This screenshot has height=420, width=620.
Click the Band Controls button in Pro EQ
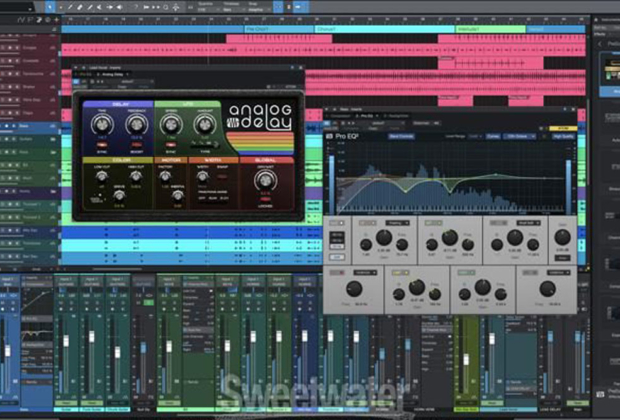coord(401,136)
